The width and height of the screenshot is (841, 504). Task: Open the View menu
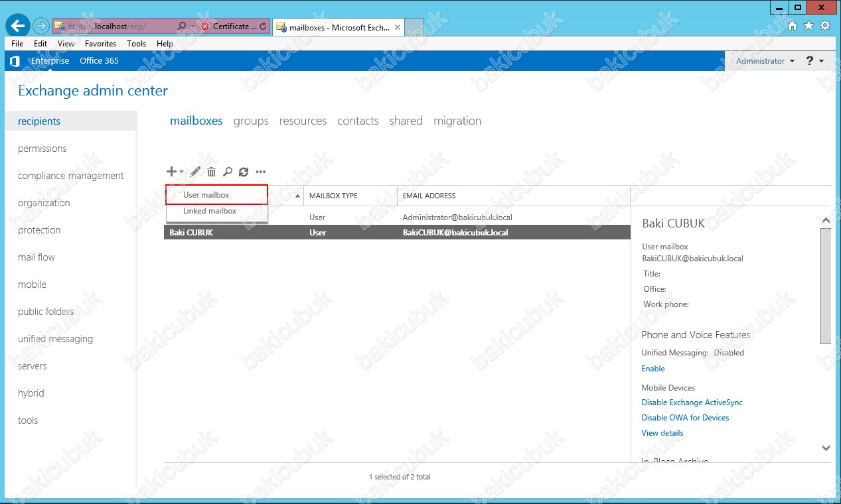[x=66, y=44]
